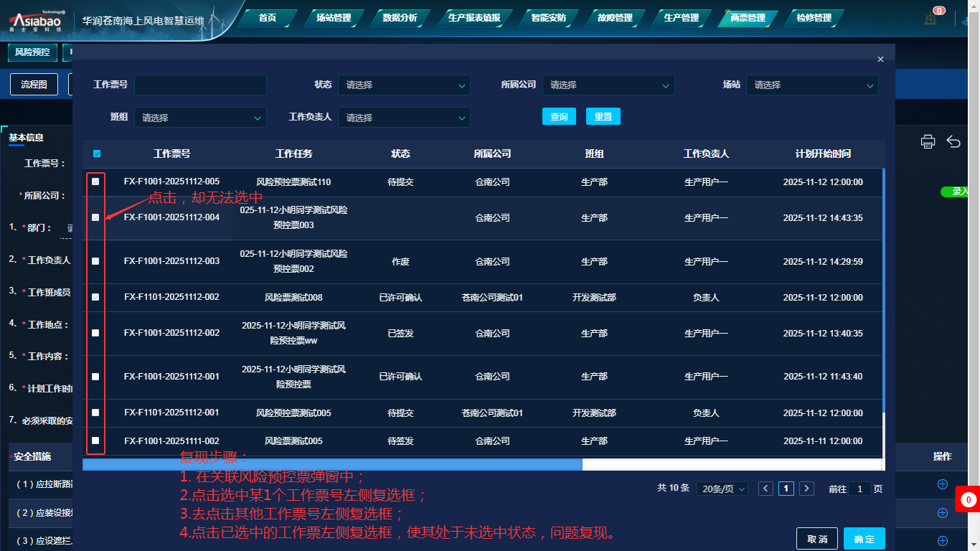Open the 20条/页 page size selector
The image size is (980, 551).
pyautogui.click(x=724, y=489)
